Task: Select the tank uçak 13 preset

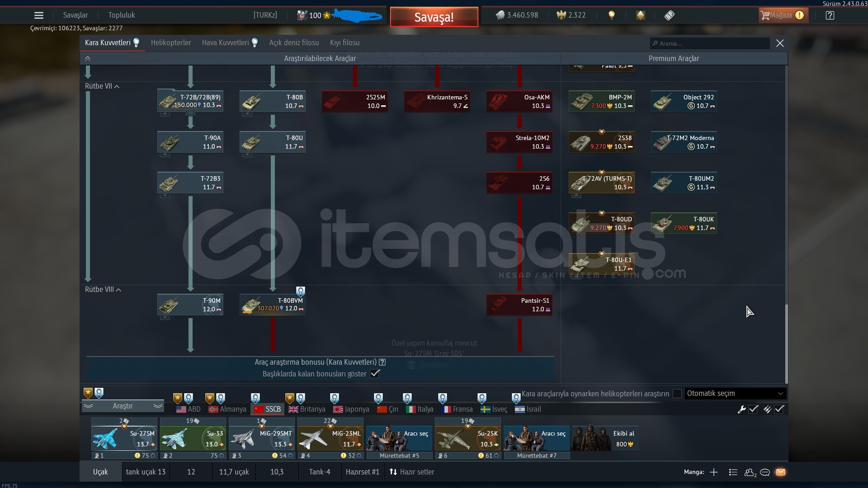Action: click(146, 472)
